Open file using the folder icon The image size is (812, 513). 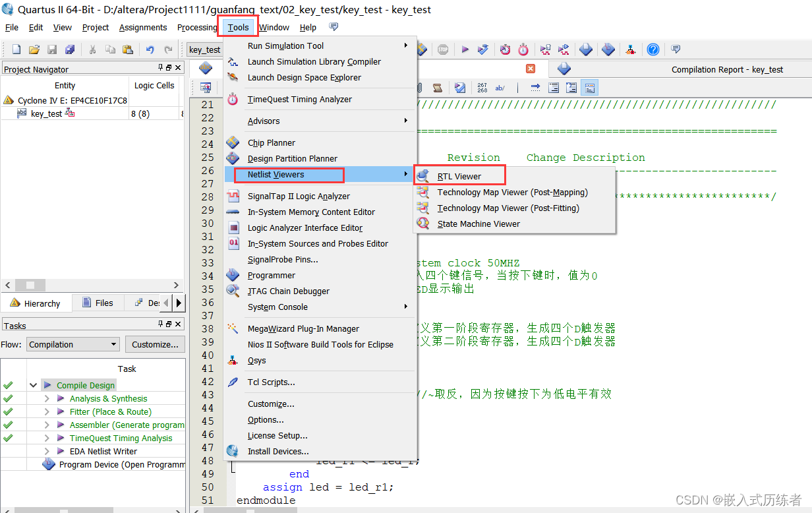(34, 49)
